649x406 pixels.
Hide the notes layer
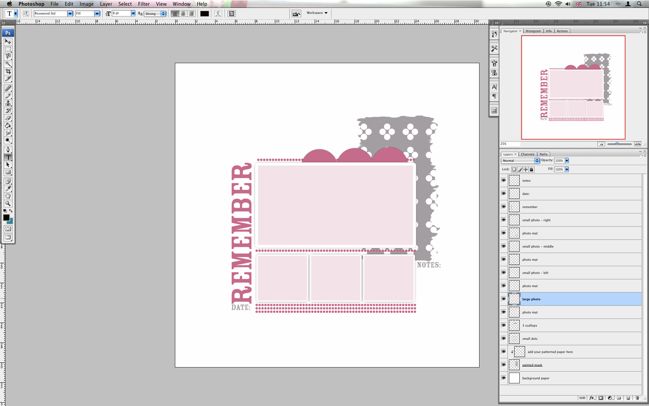pyautogui.click(x=504, y=180)
